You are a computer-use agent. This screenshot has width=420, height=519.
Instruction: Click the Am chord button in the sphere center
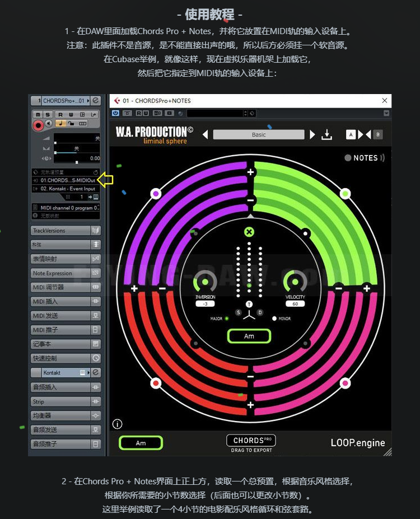coord(249,336)
